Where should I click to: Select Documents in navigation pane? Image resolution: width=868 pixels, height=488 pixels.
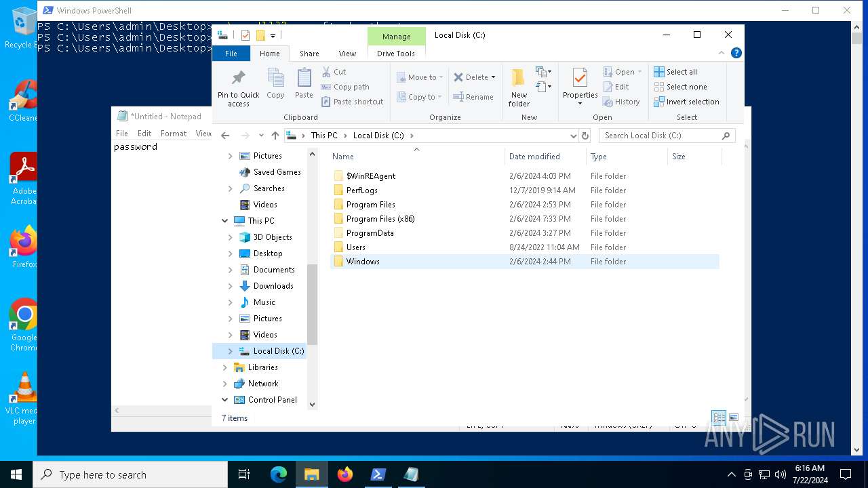pyautogui.click(x=273, y=270)
